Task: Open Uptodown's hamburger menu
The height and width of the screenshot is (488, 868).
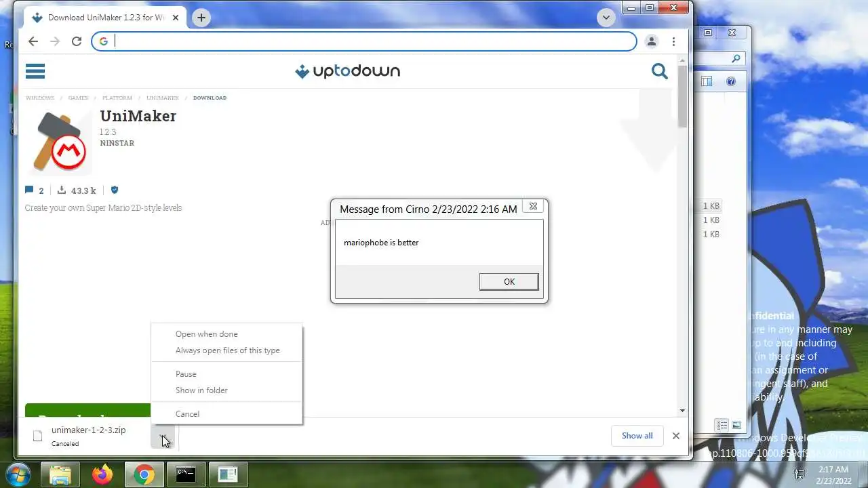Action: [35, 71]
